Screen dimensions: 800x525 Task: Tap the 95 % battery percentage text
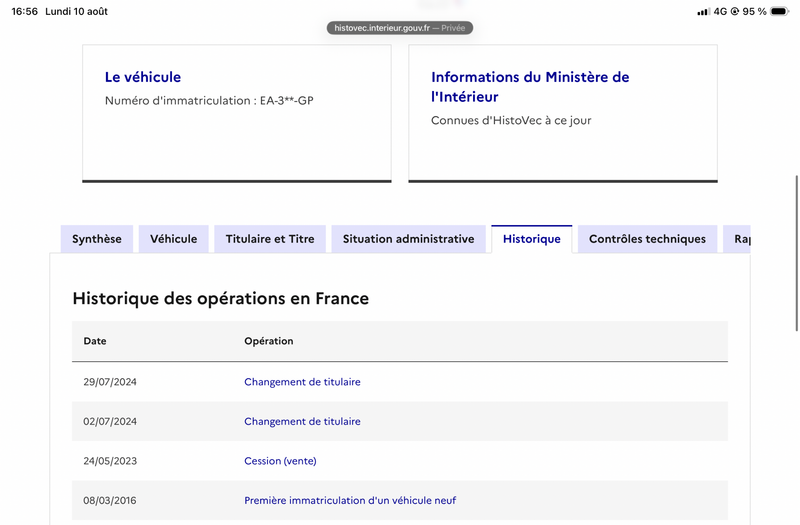point(754,11)
